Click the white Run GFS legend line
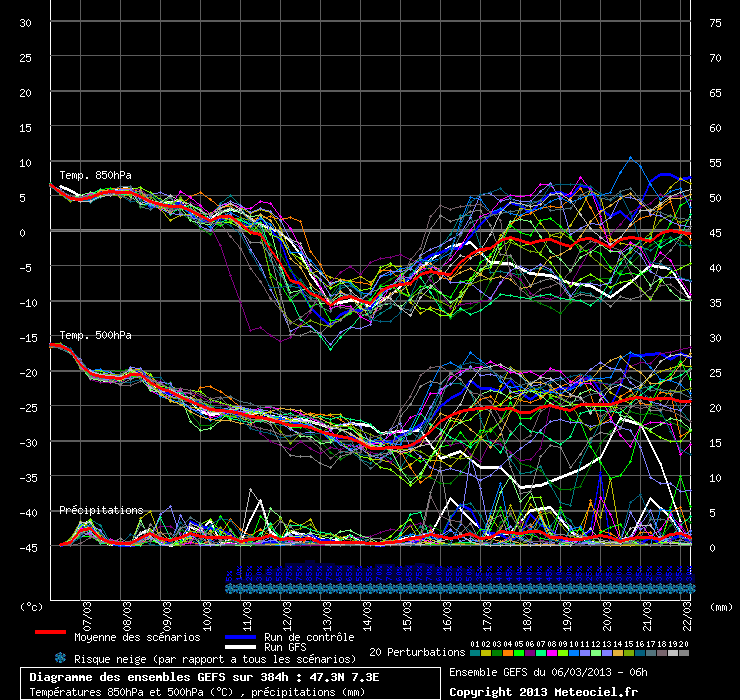 [x=240, y=648]
